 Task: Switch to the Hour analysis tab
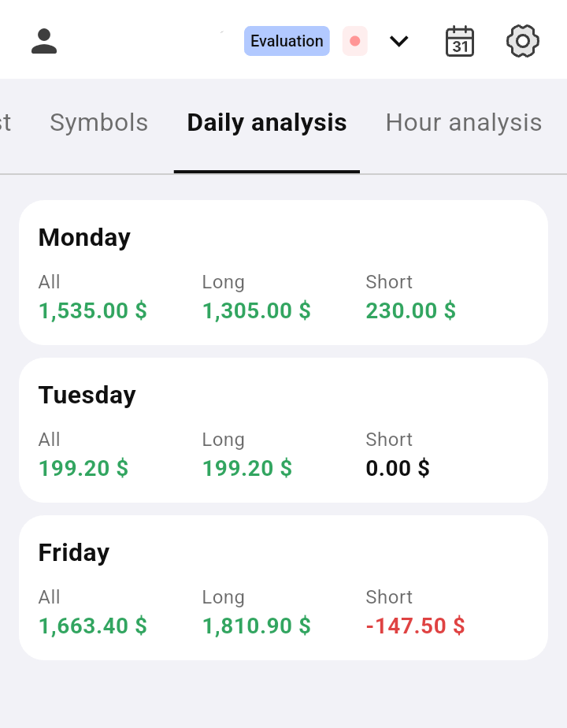coord(463,123)
